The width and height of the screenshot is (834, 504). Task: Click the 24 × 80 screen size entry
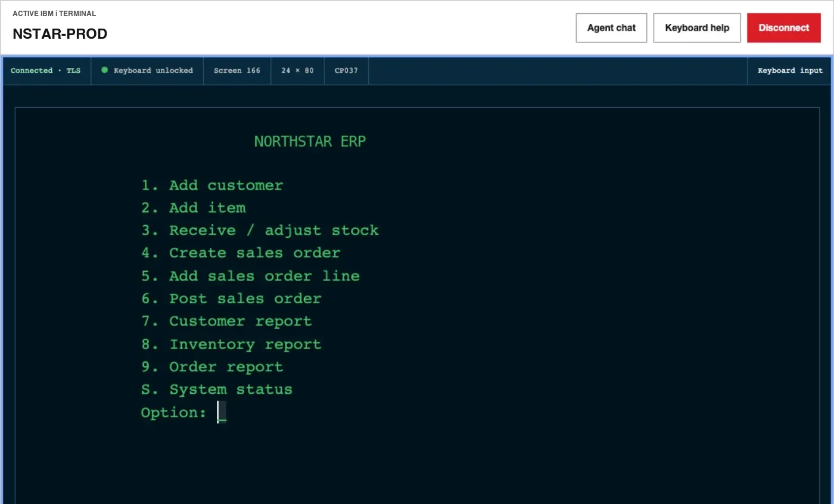(297, 70)
